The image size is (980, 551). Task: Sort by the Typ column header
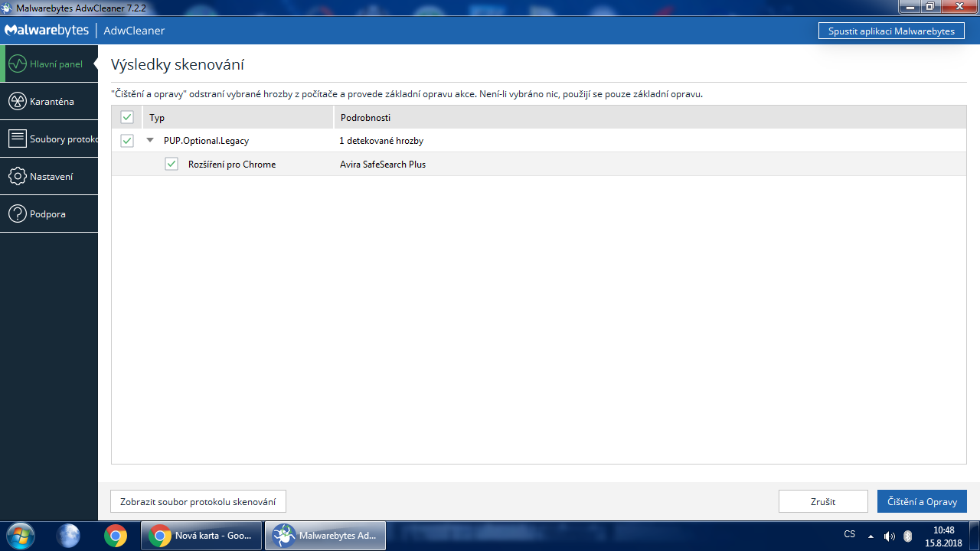coord(238,118)
